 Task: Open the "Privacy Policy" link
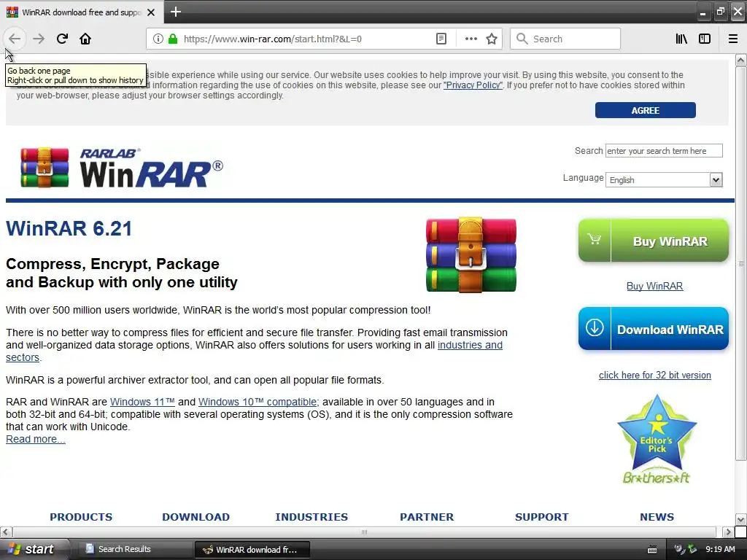(x=473, y=85)
